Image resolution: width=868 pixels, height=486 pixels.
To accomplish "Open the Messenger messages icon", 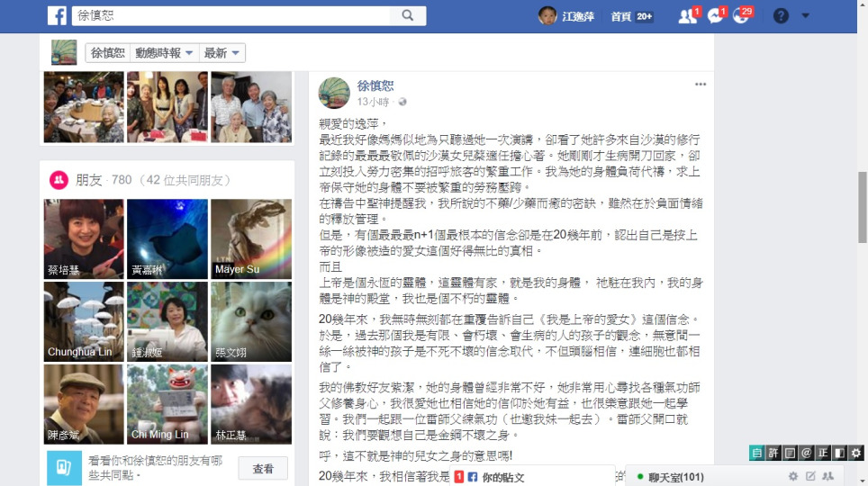I will tap(715, 16).
